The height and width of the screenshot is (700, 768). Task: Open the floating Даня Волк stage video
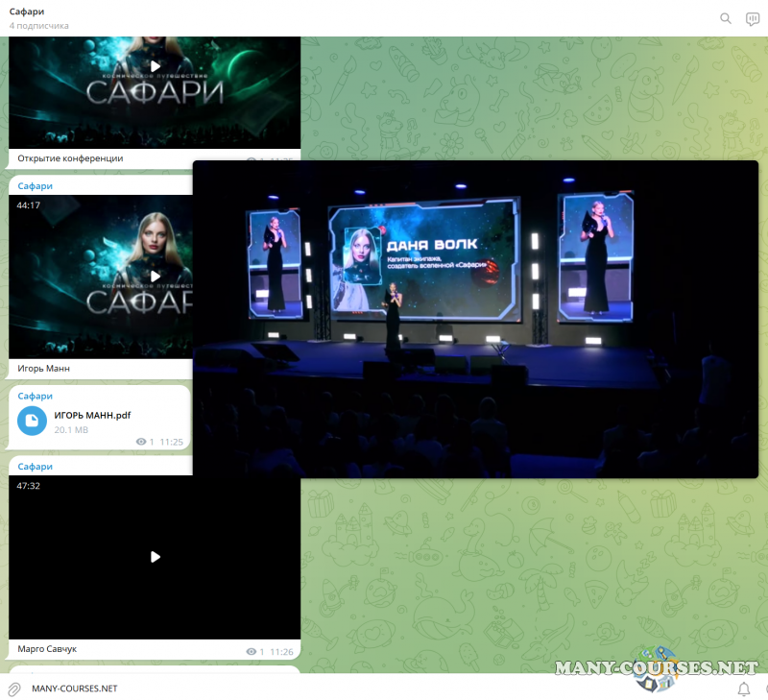[475, 319]
